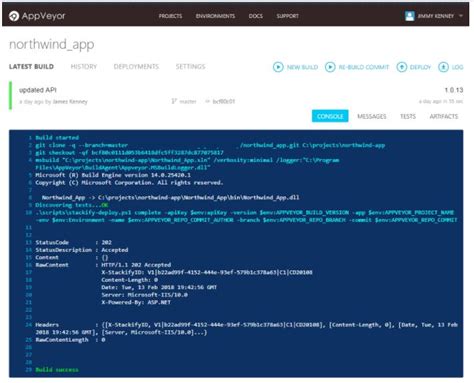Click the 'Server: Microsoft-IIS/10.0' line
474x383 pixels.
click(144, 295)
